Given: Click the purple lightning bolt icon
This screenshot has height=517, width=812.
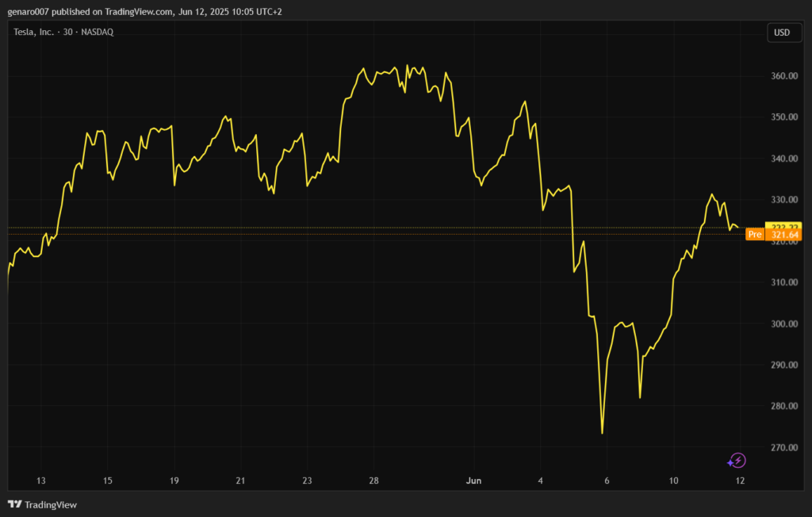Looking at the screenshot, I should click(737, 460).
